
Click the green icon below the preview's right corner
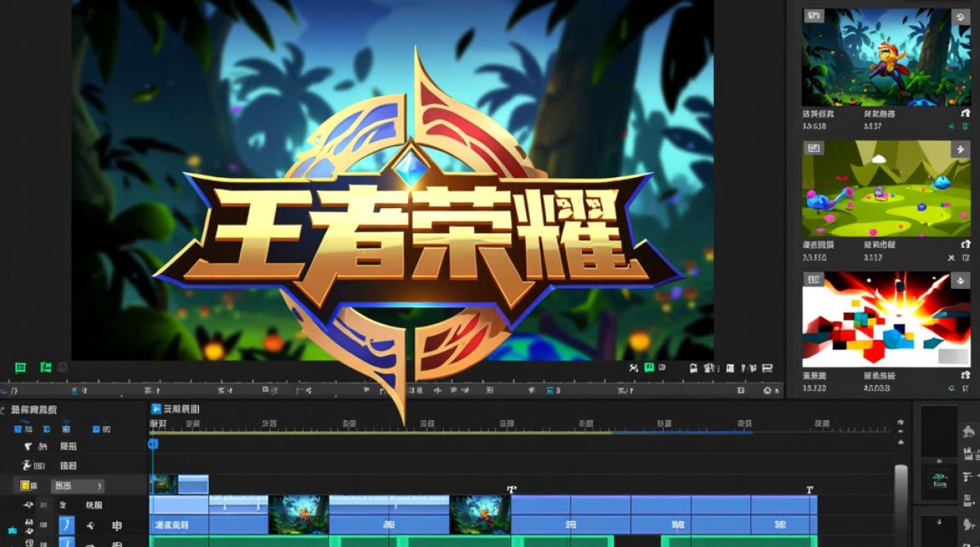pyautogui.click(x=649, y=368)
